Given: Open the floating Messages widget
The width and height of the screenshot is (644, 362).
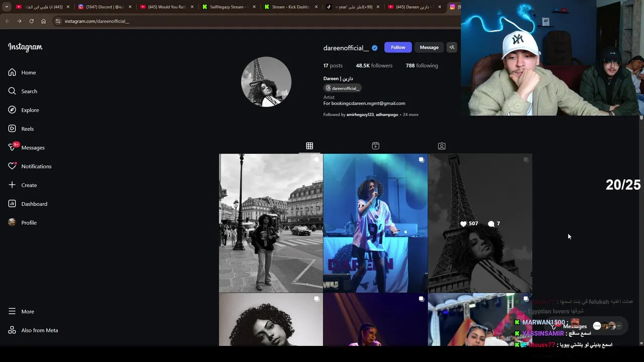Looking at the screenshot, I should coord(586,326).
